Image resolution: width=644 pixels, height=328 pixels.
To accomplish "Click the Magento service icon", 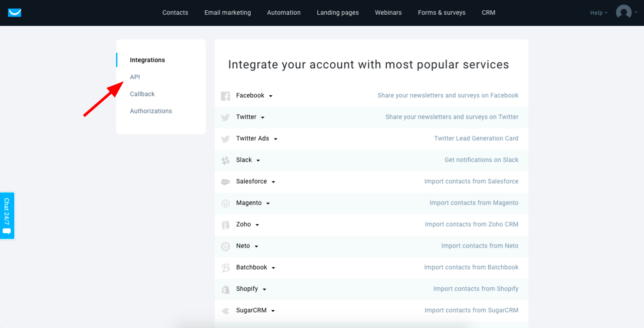I will pyautogui.click(x=226, y=203).
